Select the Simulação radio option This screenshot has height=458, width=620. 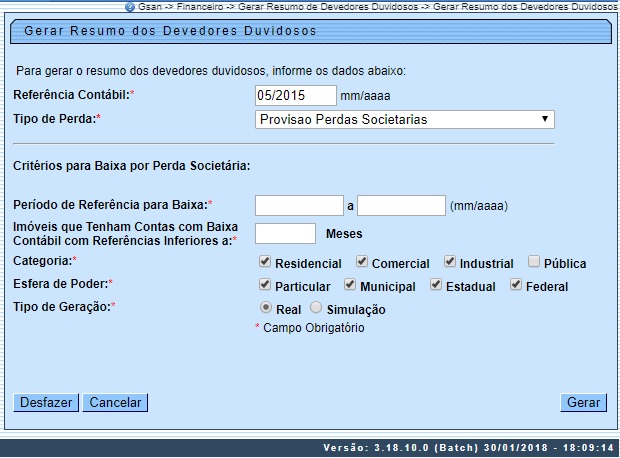coord(316,308)
